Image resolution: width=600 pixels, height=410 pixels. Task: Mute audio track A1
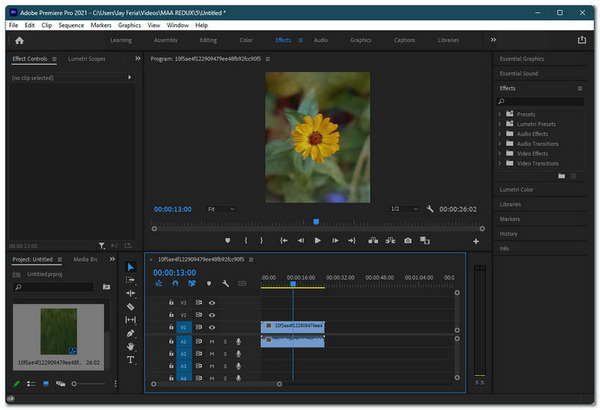[212, 341]
